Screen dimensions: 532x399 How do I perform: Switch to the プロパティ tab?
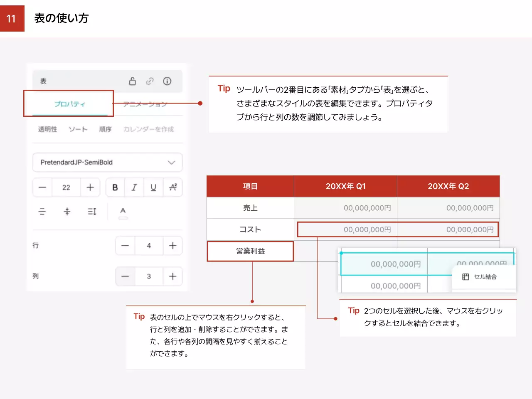[69, 104]
